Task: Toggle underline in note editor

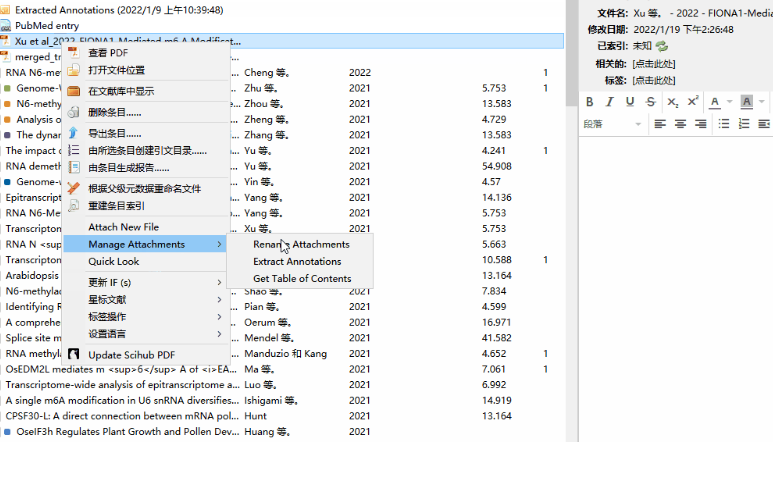Action: point(630,102)
